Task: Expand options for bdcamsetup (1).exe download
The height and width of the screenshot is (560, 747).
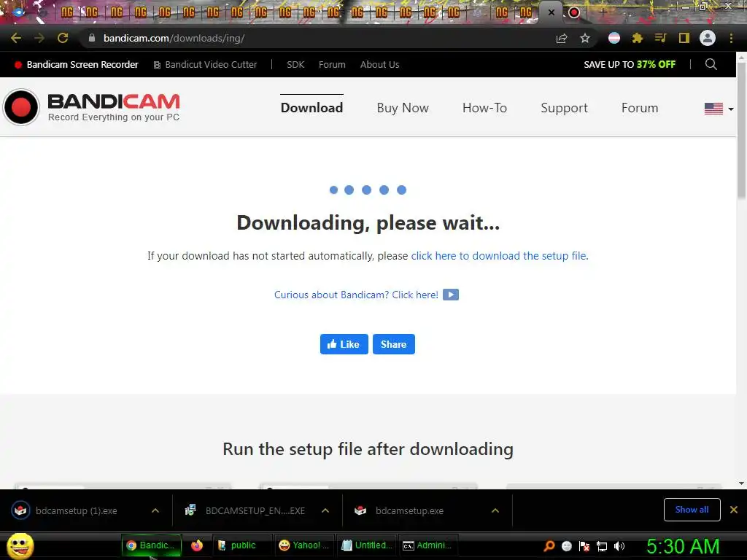Action: click(155, 510)
